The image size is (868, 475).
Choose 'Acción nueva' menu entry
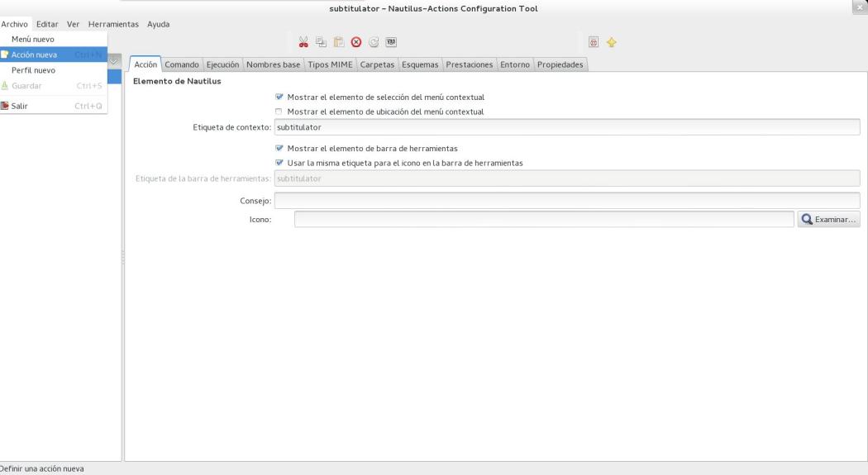pos(54,55)
